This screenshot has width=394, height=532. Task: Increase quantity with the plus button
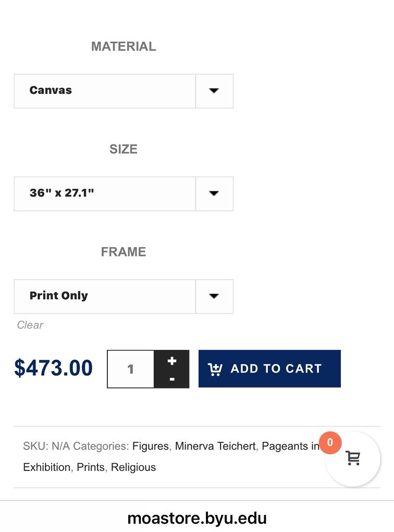click(x=172, y=361)
